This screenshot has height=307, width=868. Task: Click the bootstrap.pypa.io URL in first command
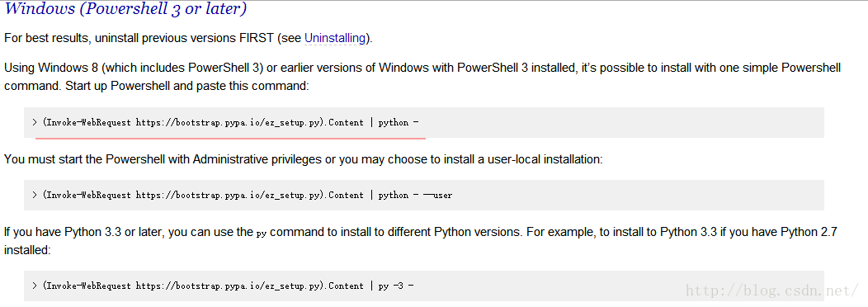pyautogui.click(x=228, y=122)
